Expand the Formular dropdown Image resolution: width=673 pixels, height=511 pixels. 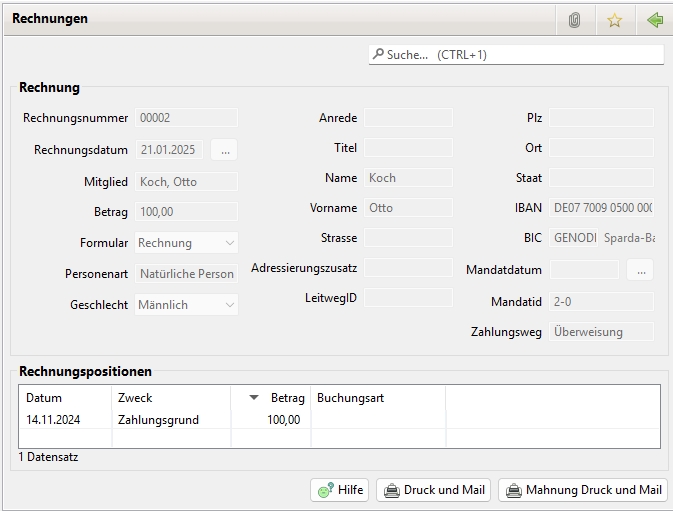click(230, 243)
